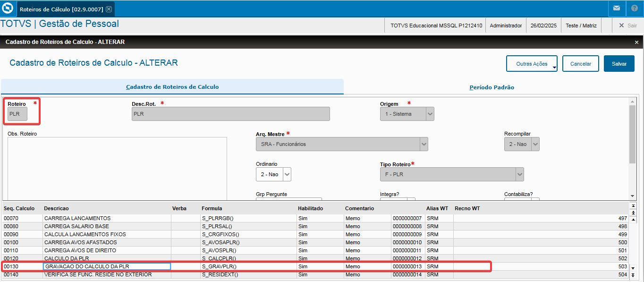Open the Arq. Mestre dropdown
This screenshot has height=282, width=644.
click(x=424, y=144)
